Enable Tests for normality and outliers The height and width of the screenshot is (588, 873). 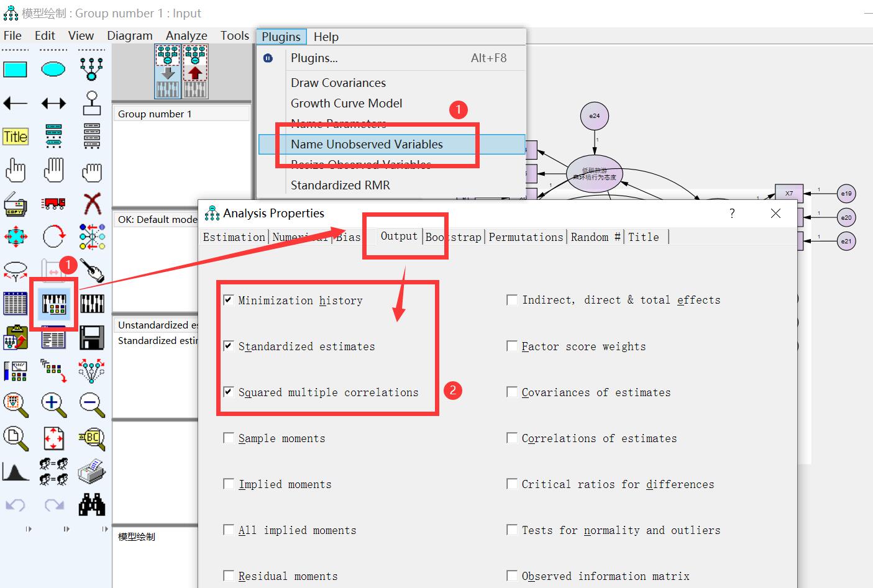tap(512, 529)
